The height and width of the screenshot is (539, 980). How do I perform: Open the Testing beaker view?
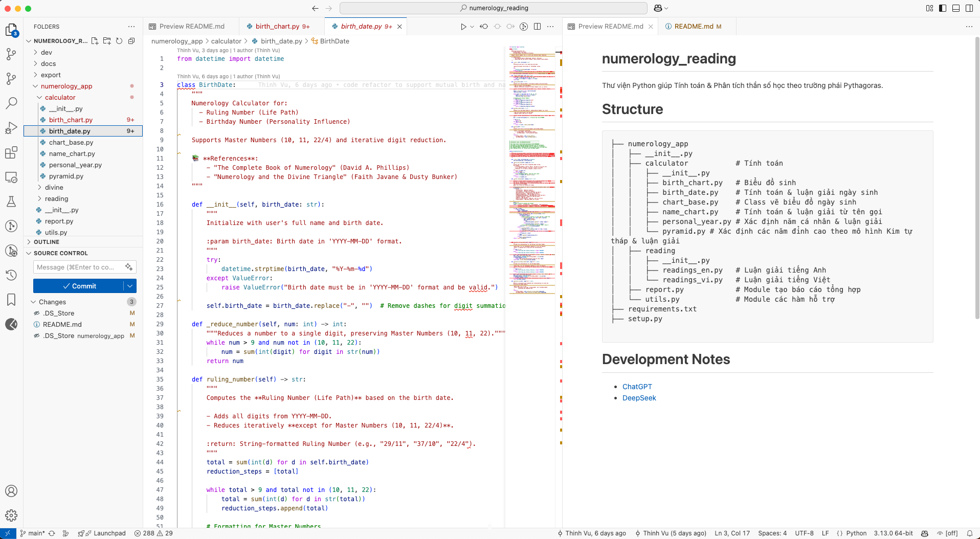(11, 201)
